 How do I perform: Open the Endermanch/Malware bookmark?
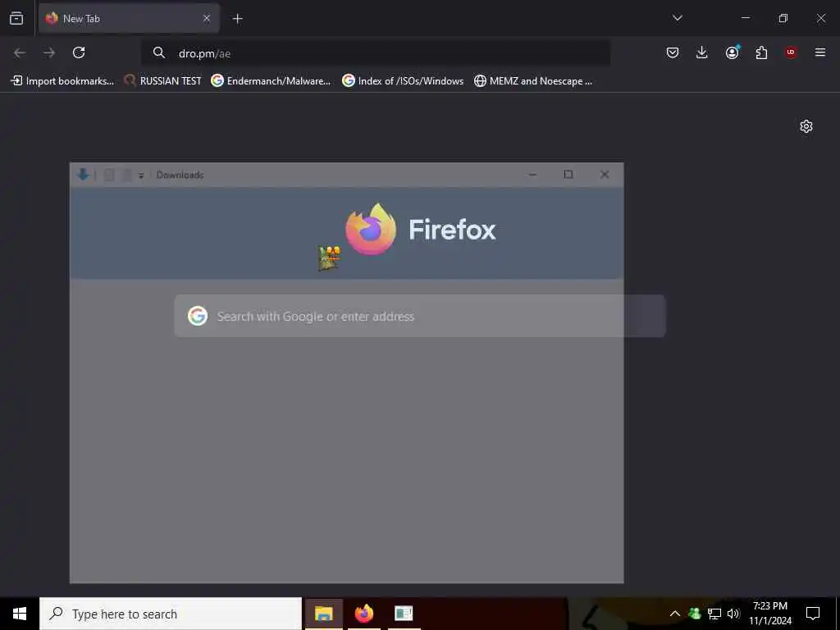[x=271, y=81]
